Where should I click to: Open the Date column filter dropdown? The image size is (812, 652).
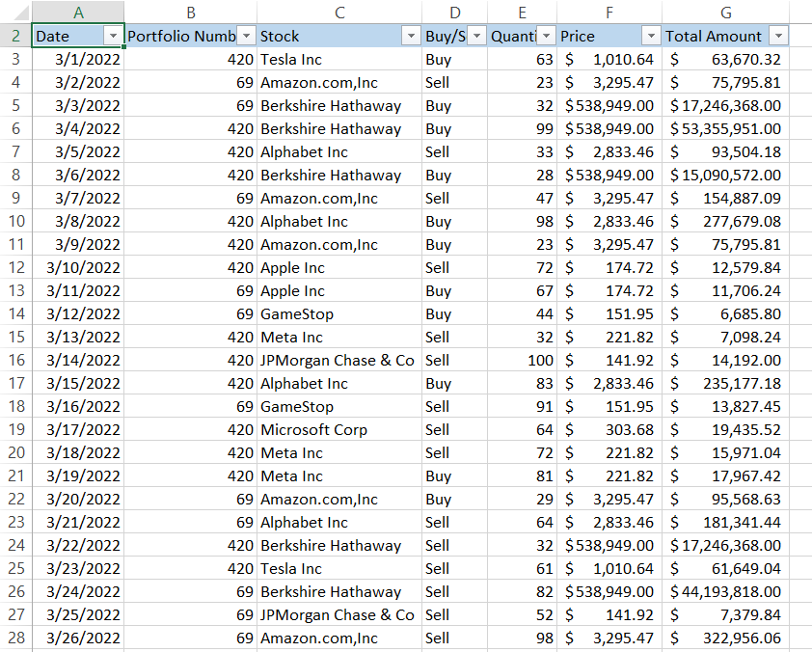(114, 37)
